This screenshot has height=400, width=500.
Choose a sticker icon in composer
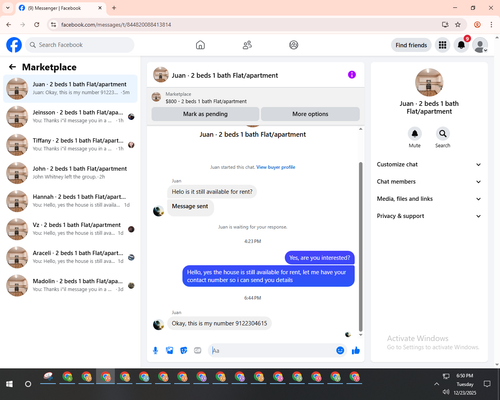click(x=184, y=350)
